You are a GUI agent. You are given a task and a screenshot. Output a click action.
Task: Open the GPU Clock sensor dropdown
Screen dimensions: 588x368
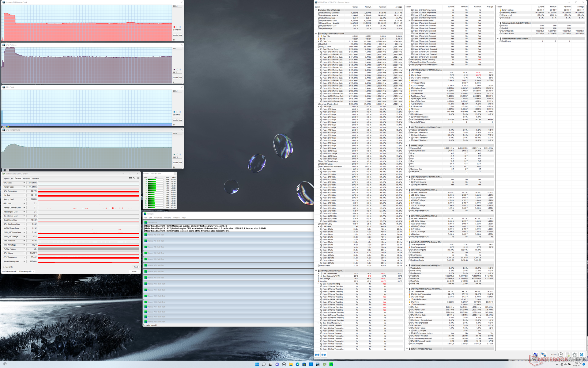click(x=24, y=183)
